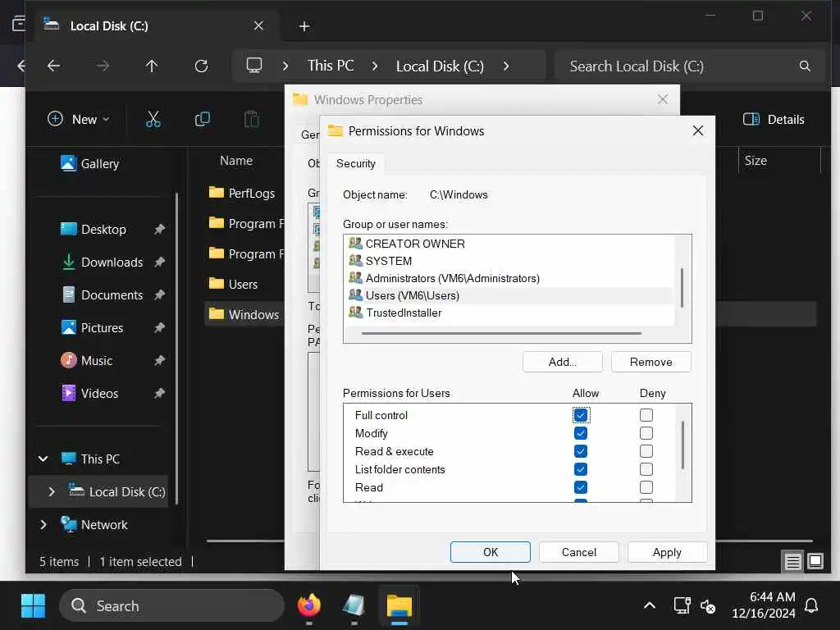Screen dimensions: 840x630
Task: Open the notepad app on taskbar
Action: [x=354, y=606]
